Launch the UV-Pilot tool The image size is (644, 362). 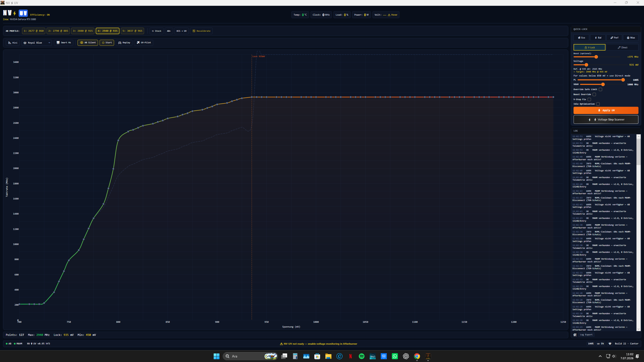144,43
